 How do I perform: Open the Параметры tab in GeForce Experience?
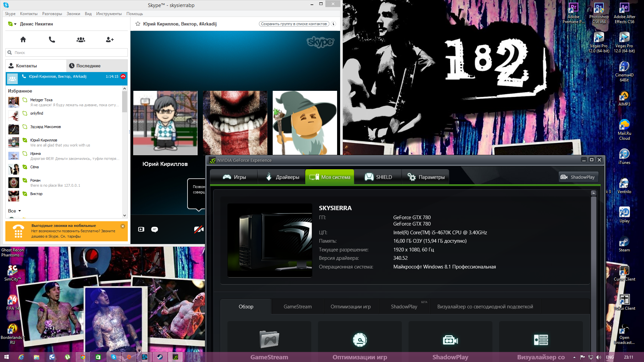pos(426,177)
